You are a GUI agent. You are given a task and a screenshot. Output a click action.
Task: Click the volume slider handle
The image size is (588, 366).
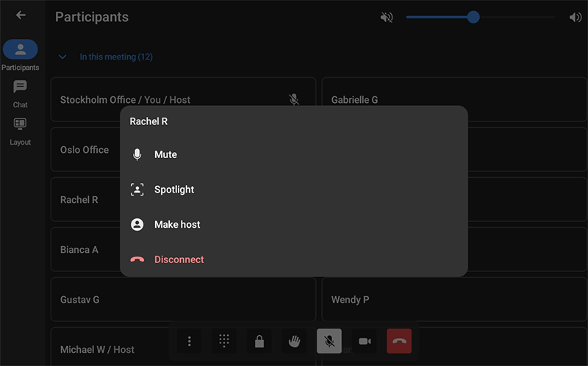pos(473,17)
